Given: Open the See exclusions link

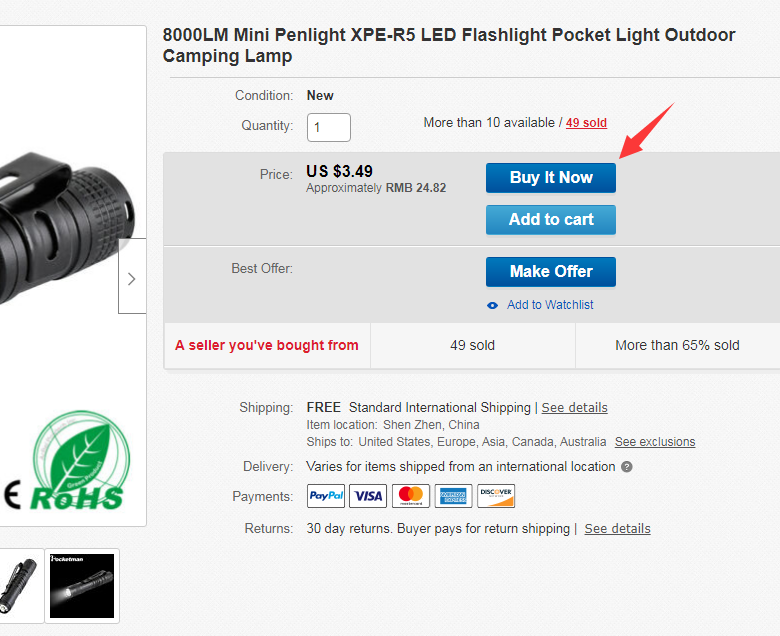Looking at the screenshot, I should pyautogui.click(x=654, y=442).
